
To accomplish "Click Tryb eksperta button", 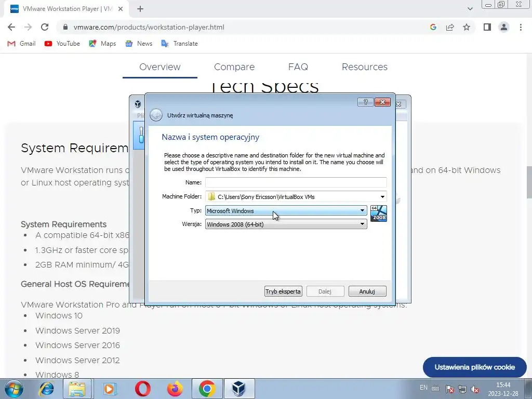I will (x=283, y=291).
